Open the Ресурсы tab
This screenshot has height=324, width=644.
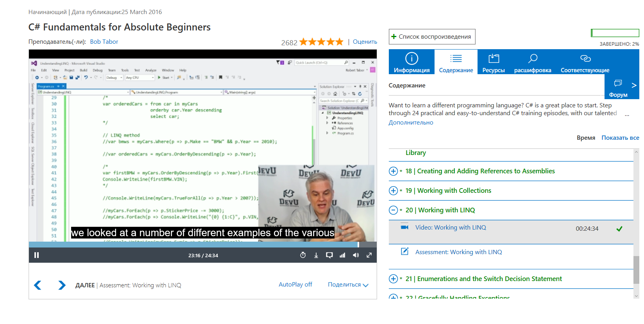494,62
